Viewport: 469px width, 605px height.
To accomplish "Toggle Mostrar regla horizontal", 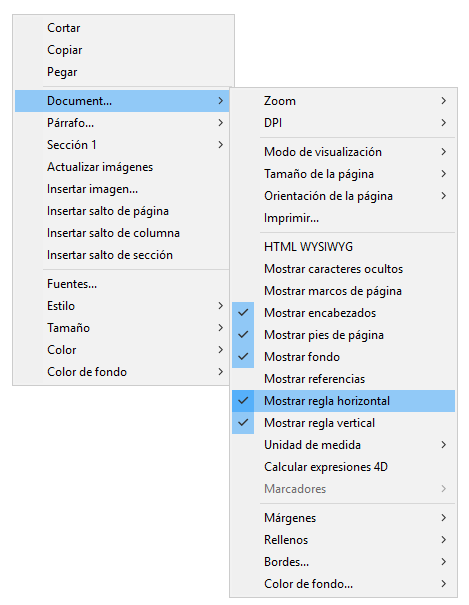I will coord(343,401).
